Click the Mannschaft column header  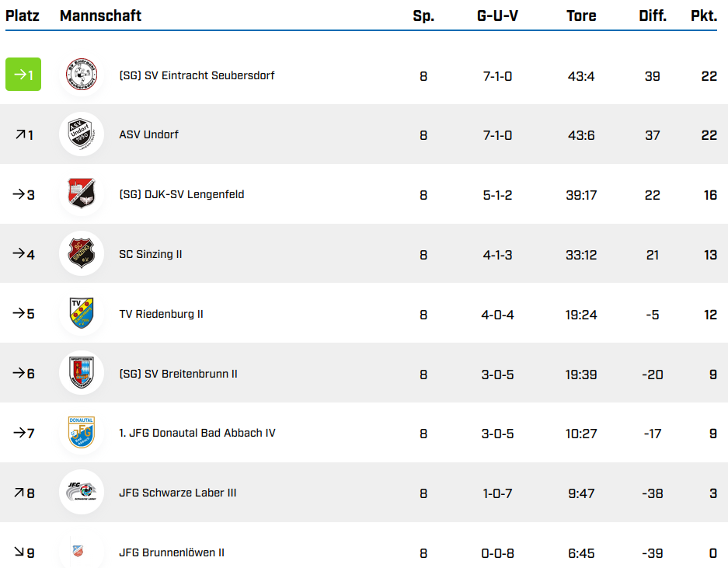(100, 16)
